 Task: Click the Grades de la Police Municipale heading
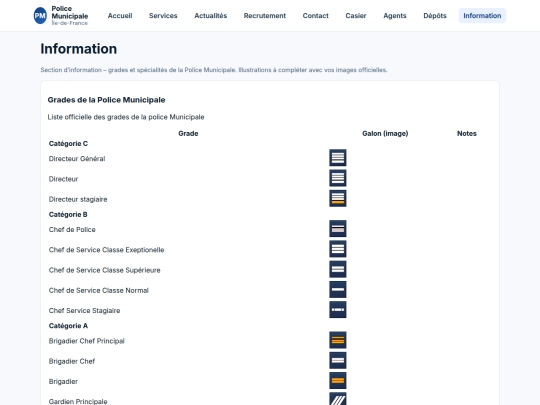pyautogui.click(x=106, y=100)
